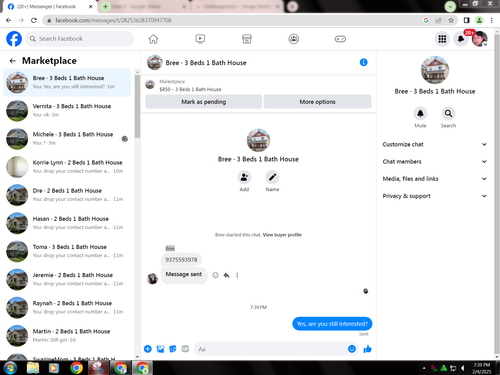Bookmark this page star icon

click(451, 20)
